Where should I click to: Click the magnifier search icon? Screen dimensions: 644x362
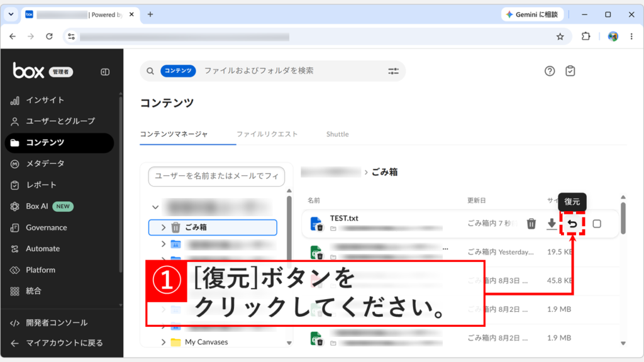tap(150, 71)
